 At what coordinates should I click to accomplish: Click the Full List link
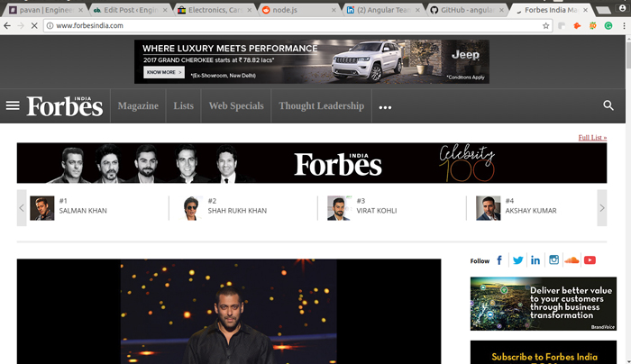[592, 137]
